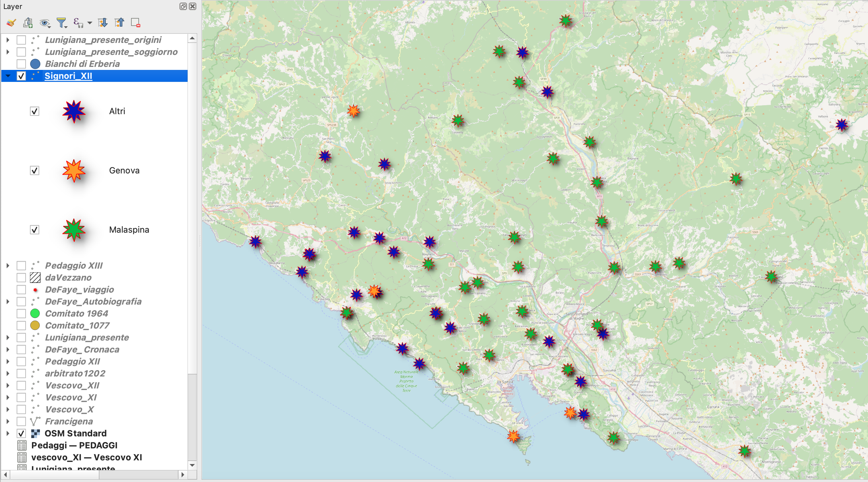The height and width of the screenshot is (482, 868).
Task: Click Comitato 1964 green circle symbol
Action: (35, 313)
